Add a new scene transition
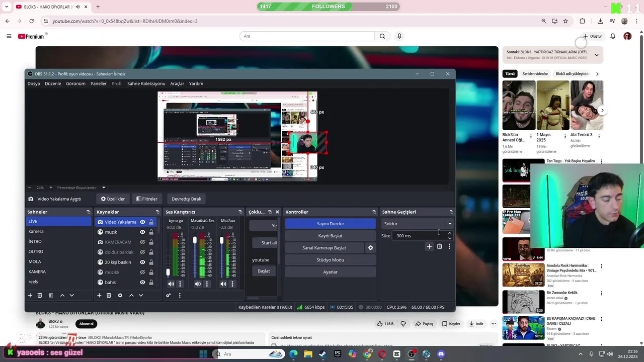 tap(429, 246)
